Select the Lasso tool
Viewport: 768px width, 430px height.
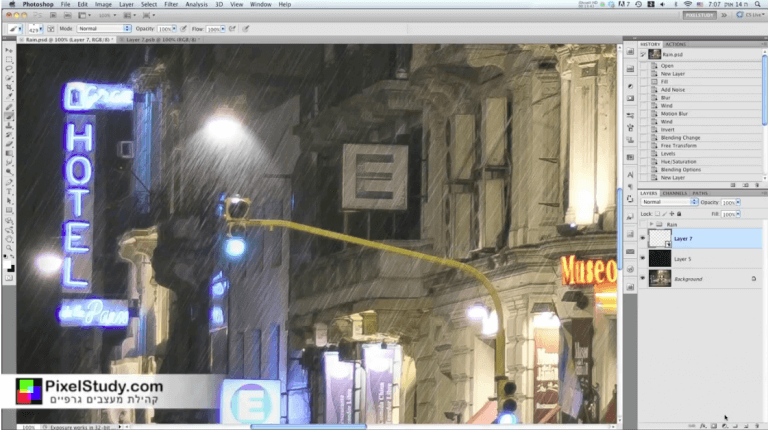tap(9, 69)
